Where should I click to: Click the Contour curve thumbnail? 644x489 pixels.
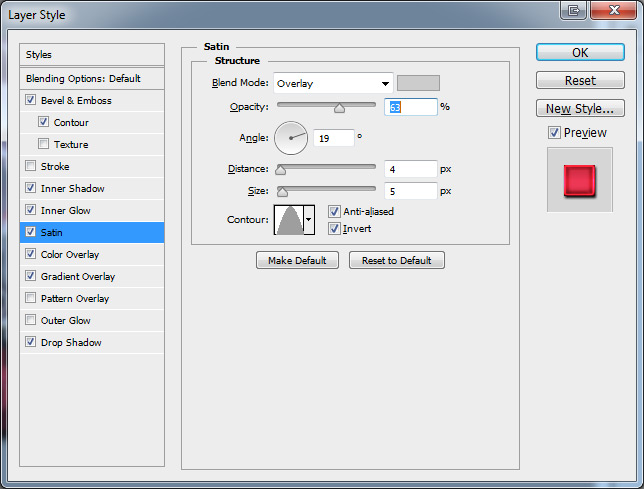tap(288, 218)
